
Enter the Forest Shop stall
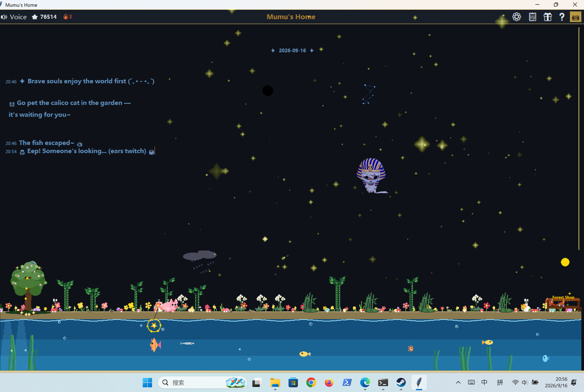click(x=563, y=303)
